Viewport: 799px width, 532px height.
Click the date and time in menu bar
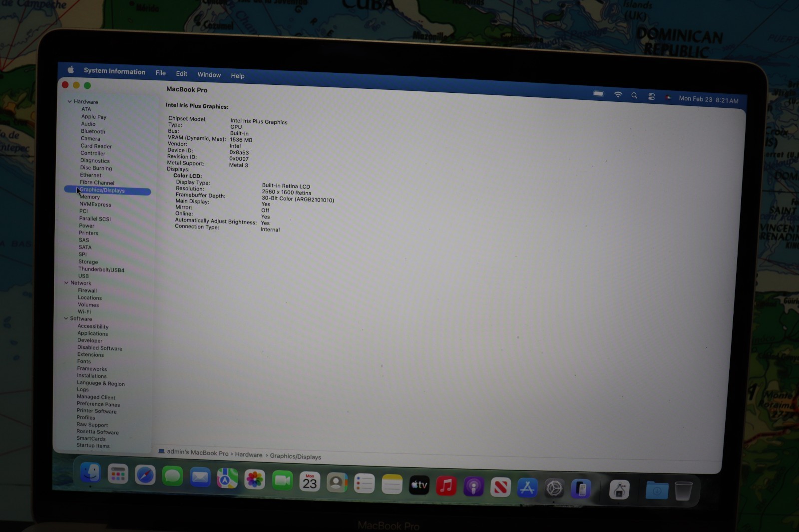tap(708, 99)
